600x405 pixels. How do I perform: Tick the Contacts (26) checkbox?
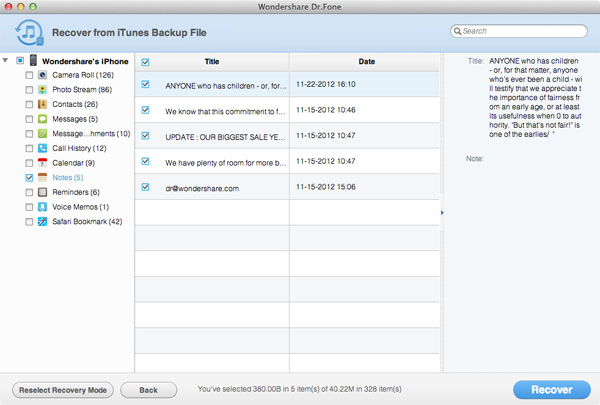tap(29, 104)
